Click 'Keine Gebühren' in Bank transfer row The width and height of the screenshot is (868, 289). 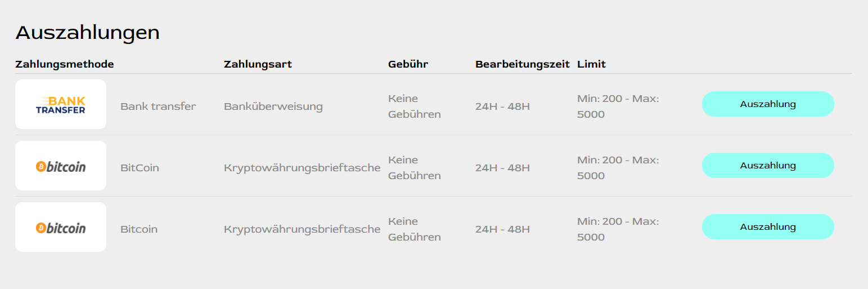(415, 106)
